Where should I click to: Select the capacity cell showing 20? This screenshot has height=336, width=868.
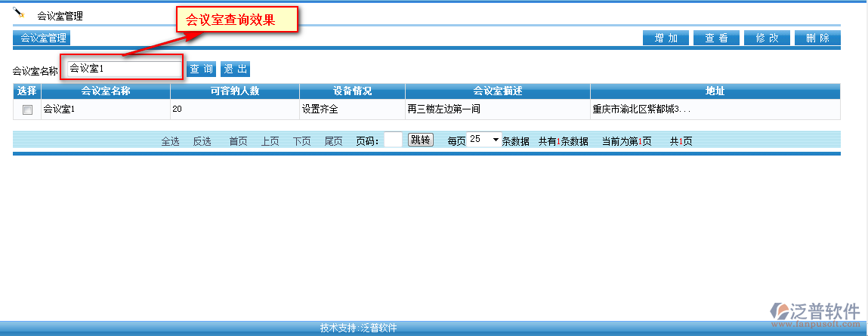235,109
